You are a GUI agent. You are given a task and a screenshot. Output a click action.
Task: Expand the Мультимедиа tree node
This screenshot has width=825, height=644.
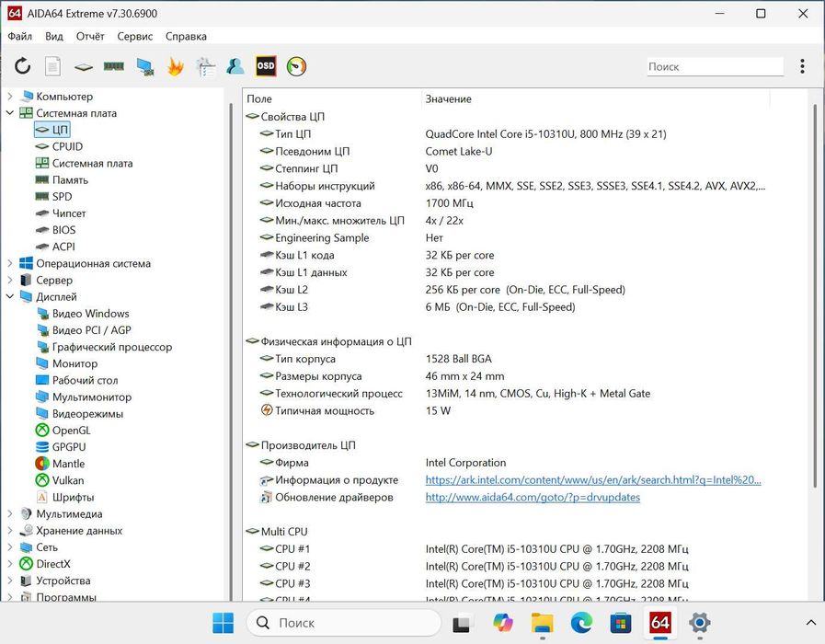pyautogui.click(x=9, y=513)
